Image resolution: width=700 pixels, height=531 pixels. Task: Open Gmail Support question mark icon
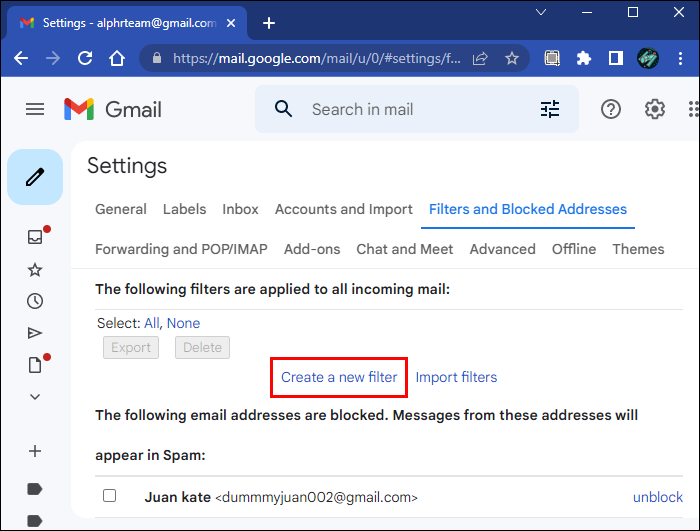611,109
